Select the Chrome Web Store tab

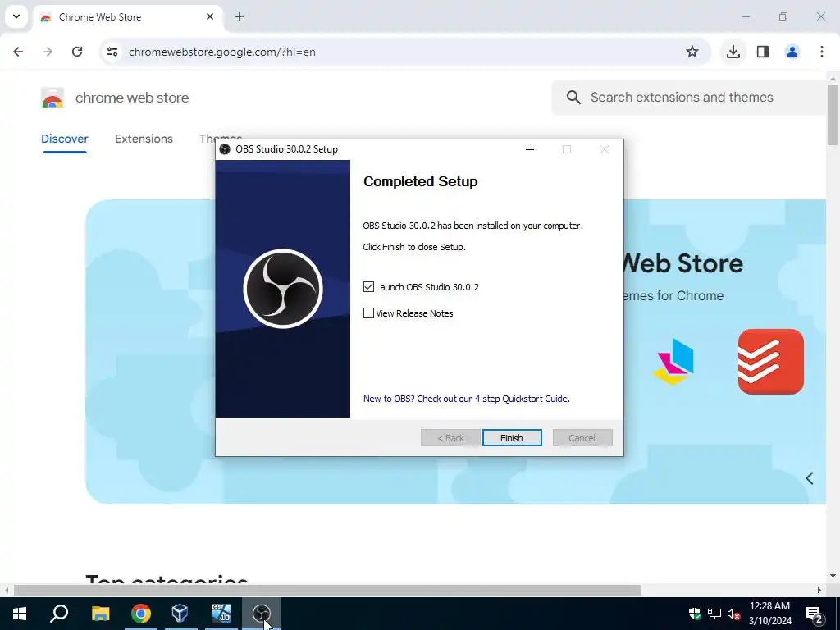[x=128, y=18]
